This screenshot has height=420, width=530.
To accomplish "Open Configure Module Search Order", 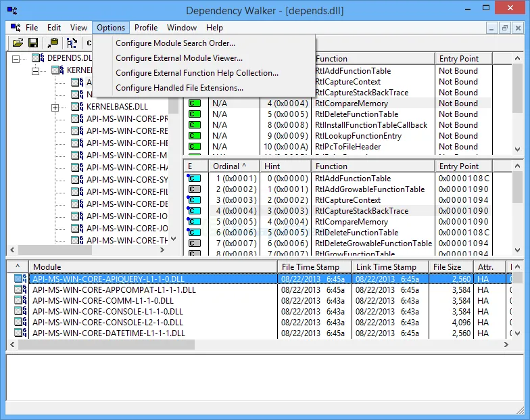I will coord(175,43).
